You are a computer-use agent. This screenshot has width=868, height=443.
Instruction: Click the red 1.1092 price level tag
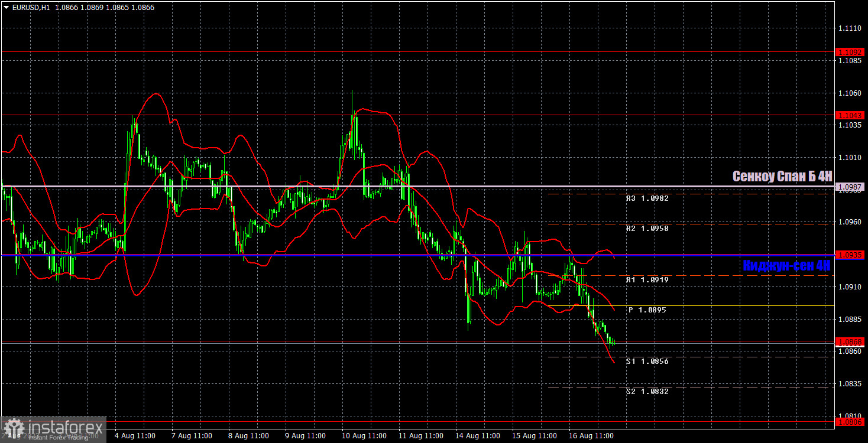[x=851, y=52]
